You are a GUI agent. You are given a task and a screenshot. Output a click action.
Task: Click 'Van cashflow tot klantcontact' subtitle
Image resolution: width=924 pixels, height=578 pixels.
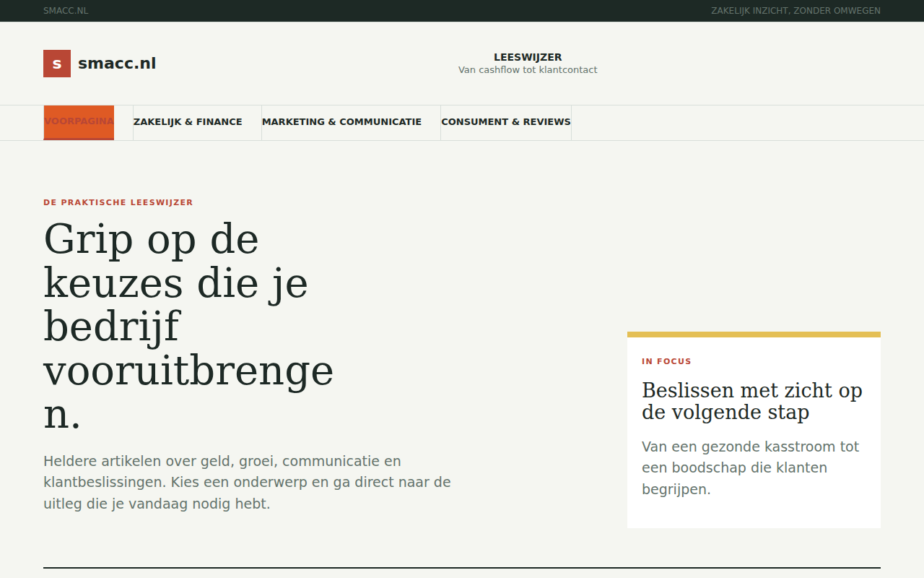tap(528, 70)
